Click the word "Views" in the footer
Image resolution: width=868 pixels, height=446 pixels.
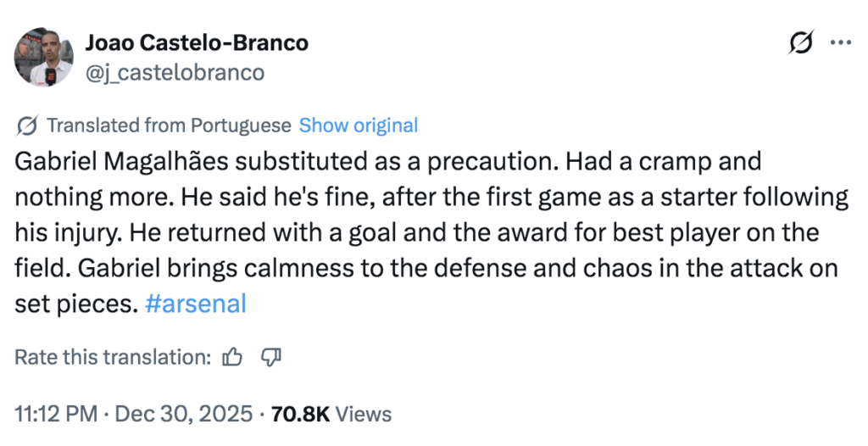click(364, 414)
